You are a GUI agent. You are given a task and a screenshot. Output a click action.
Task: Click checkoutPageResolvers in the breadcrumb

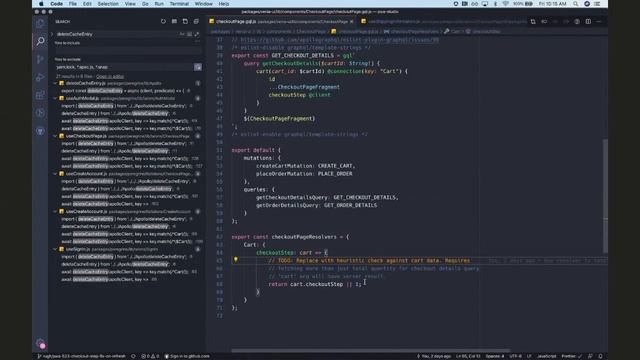click(411, 31)
